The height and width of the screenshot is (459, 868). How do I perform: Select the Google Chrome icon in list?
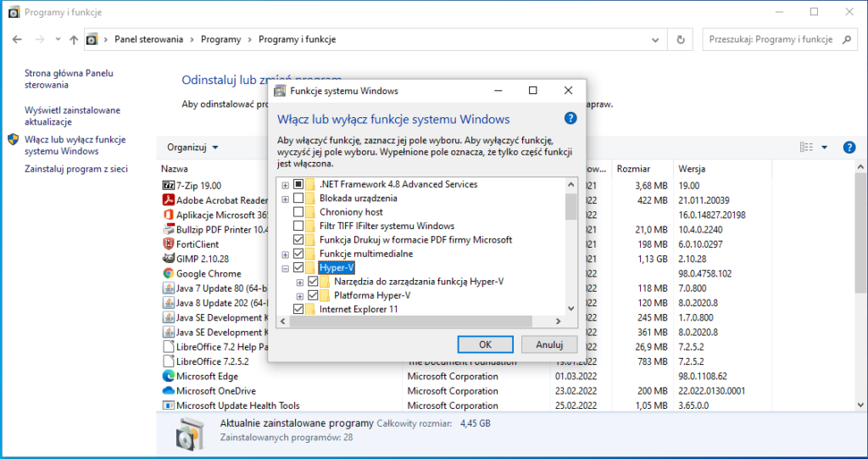coord(168,274)
